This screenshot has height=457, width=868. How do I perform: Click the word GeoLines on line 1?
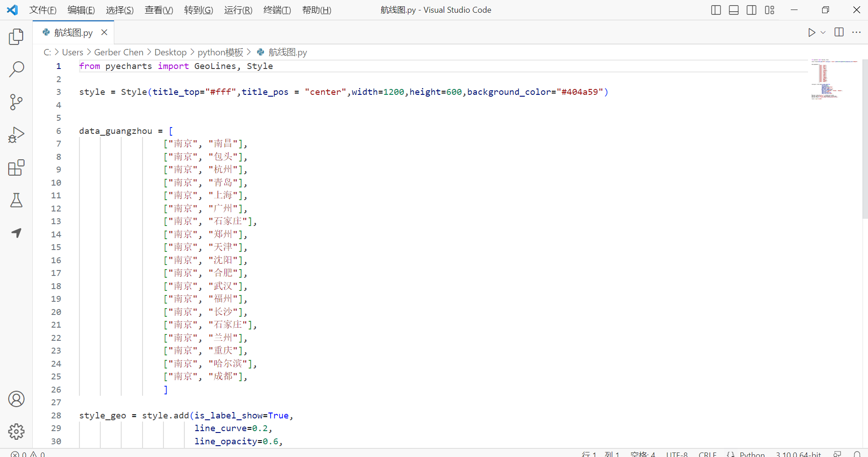(x=215, y=66)
